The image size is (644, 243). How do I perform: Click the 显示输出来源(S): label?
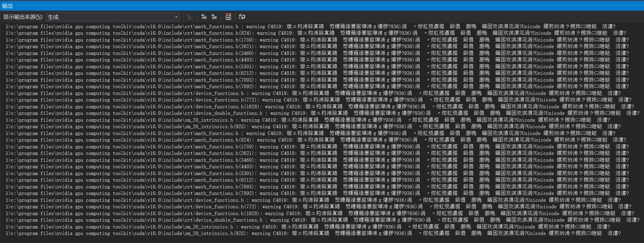click(x=23, y=17)
